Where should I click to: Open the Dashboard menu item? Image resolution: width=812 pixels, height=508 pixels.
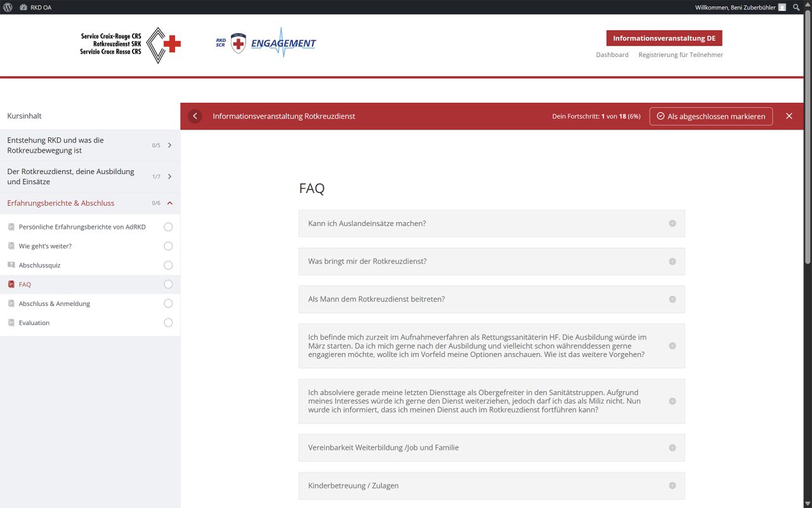[612, 55]
